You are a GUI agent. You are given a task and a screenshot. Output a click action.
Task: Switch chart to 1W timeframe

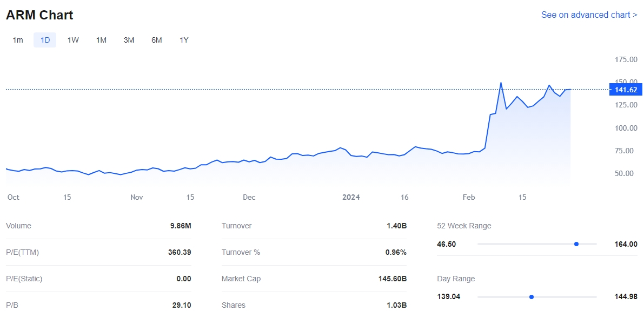73,40
